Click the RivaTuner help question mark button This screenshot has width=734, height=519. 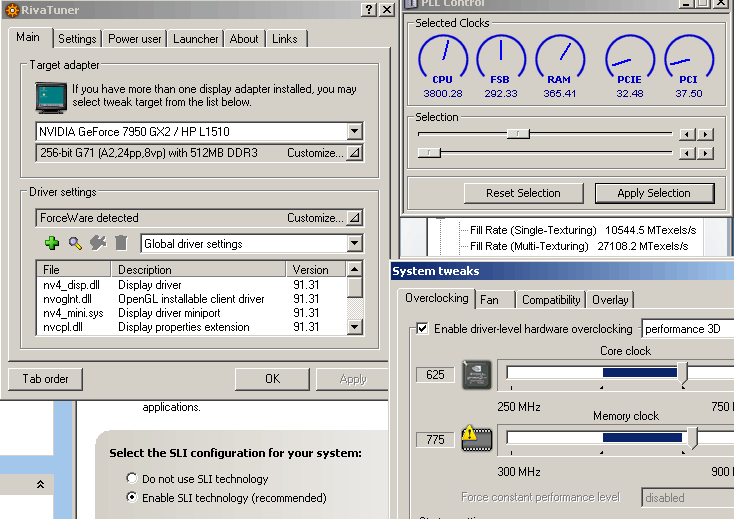pos(369,9)
